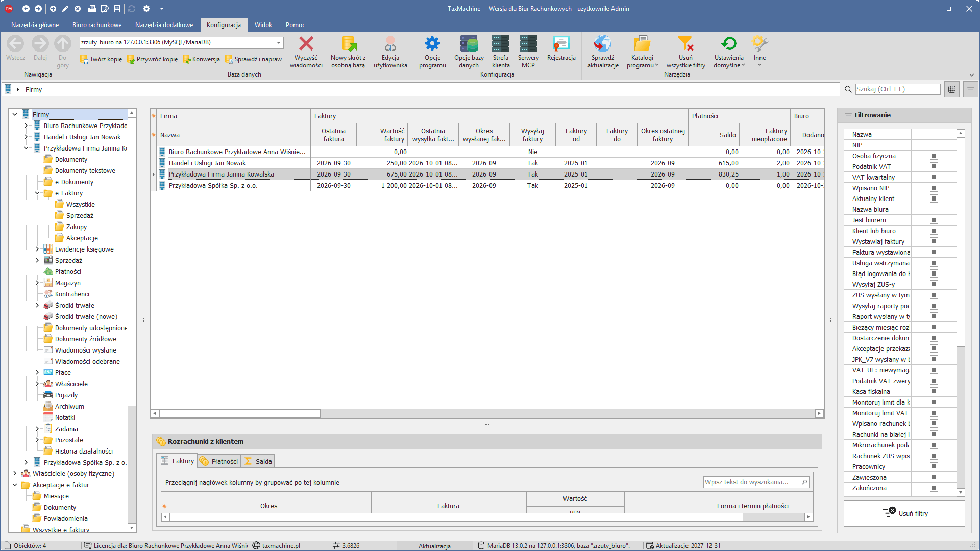The height and width of the screenshot is (551, 980).
Task: Toggle Kasa fiskalna filter checkbox
Action: 934,391
